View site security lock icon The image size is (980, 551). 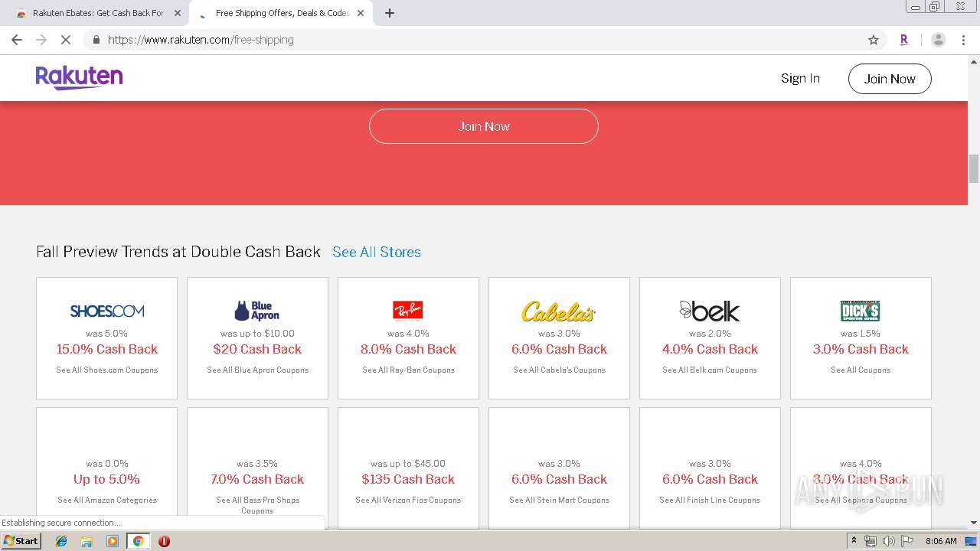(96, 40)
